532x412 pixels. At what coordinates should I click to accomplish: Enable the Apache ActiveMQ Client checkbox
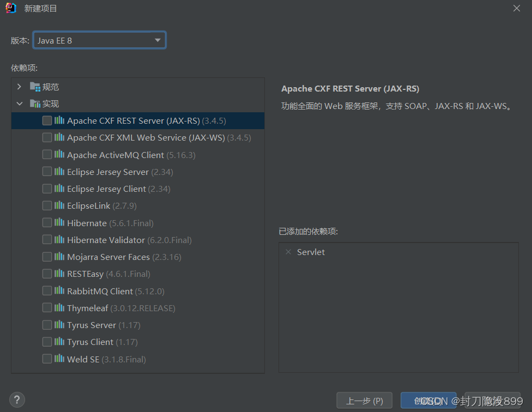point(47,155)
